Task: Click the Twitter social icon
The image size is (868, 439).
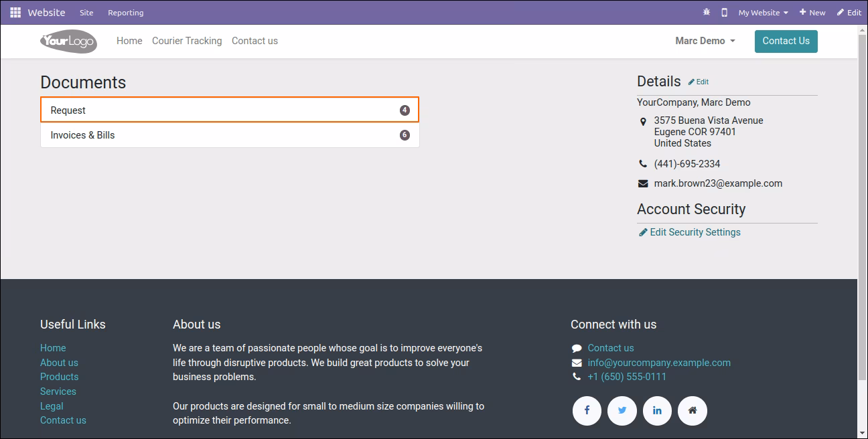Action: (x=622, y=410)
